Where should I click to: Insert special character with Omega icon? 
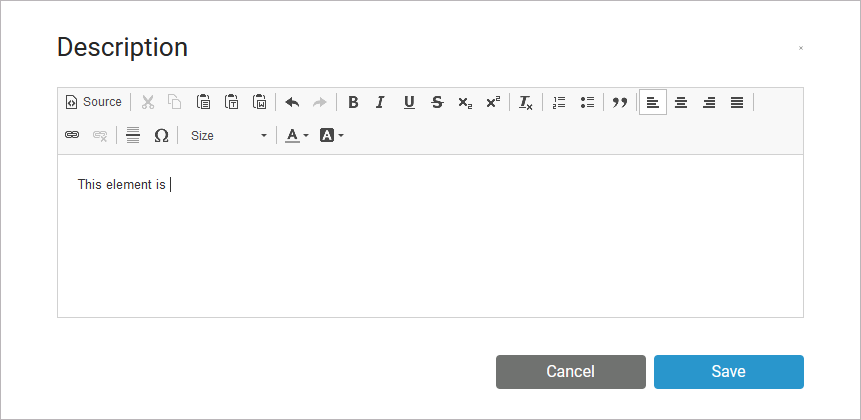click(x=161, y=135)
